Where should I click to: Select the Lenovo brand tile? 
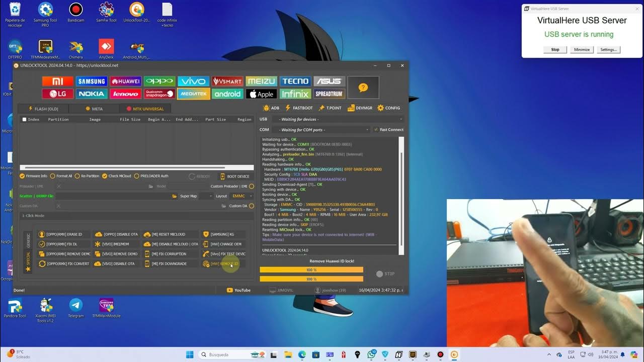point(126,94)
